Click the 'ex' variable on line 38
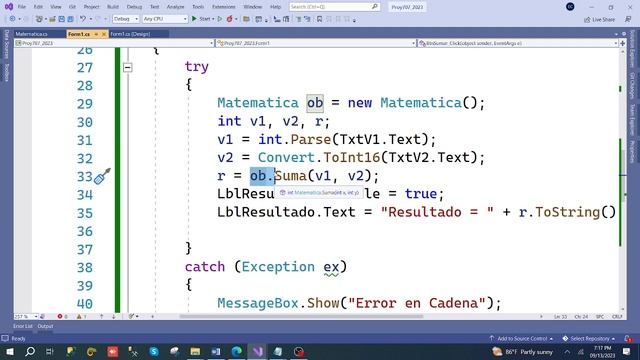640x360 pixels. coord(331,267)
